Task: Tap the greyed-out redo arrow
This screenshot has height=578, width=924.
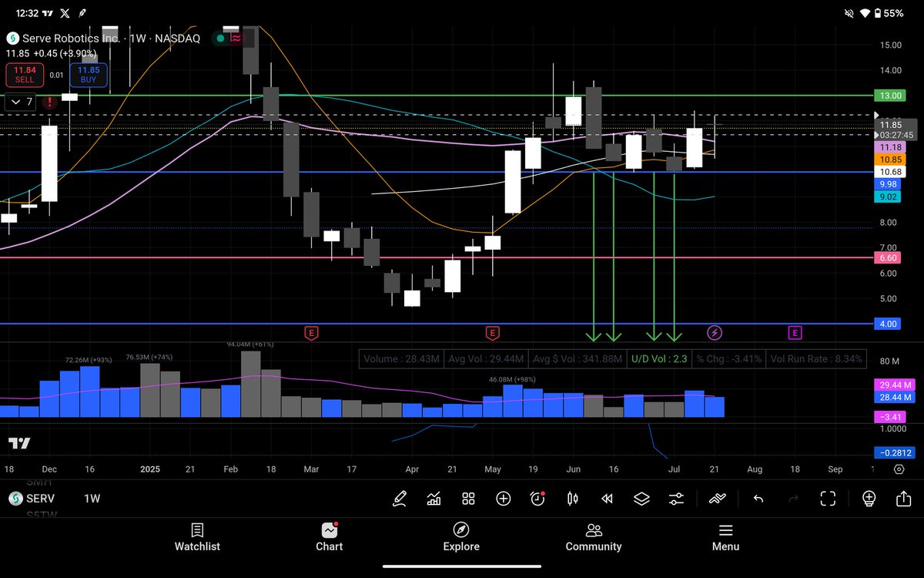Action: pos(794,499)
